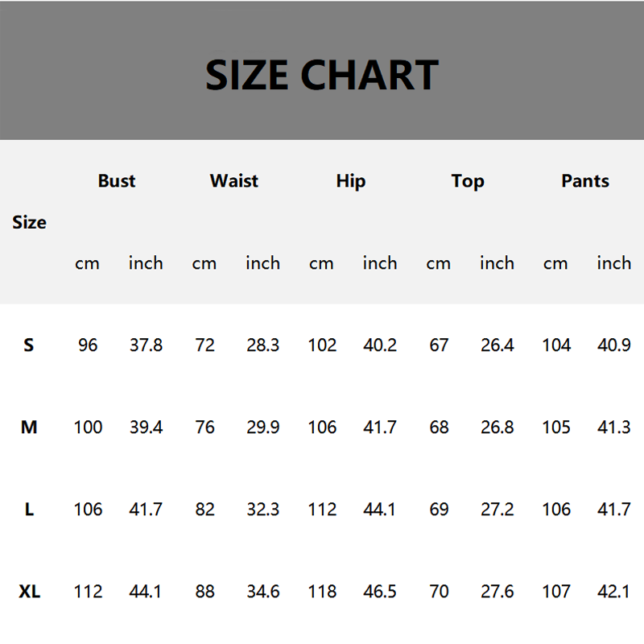This screenshot has height=644, width=644.
Task: Click the Waist column header
Action: (234, 181)
